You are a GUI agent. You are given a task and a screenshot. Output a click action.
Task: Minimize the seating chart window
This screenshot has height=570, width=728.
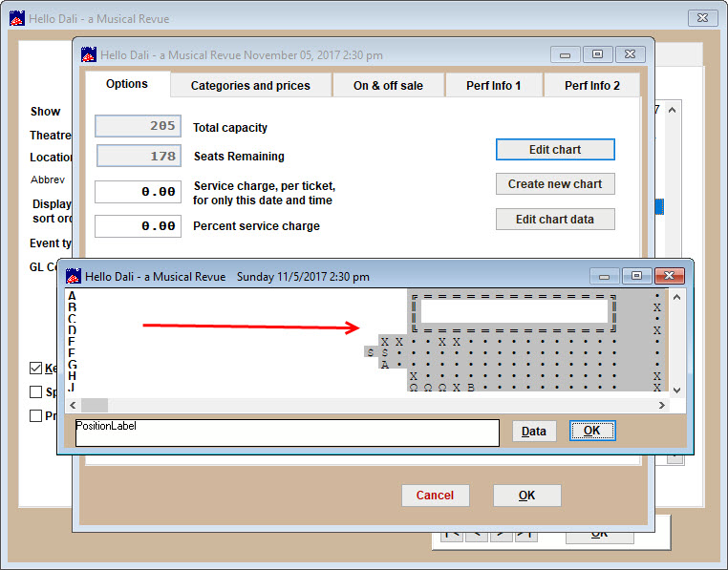tap(604, 276)
